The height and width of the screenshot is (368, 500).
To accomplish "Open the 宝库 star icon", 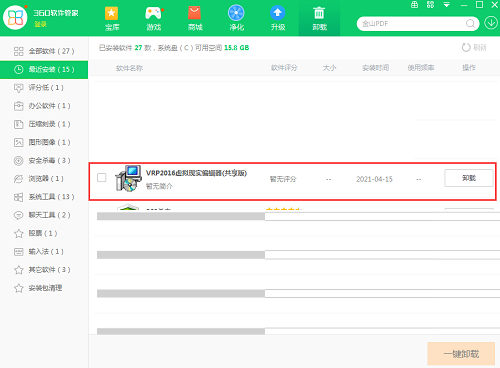I will (112, 13).
